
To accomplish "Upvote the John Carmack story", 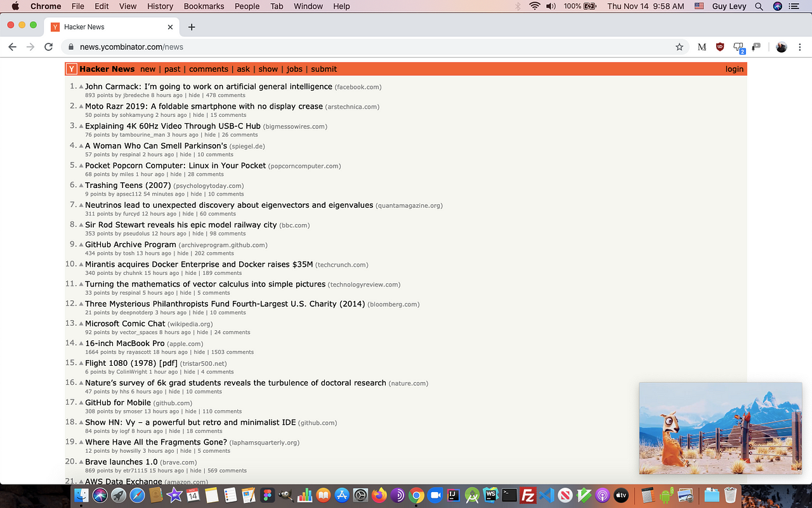I will [x=81, y=86].
